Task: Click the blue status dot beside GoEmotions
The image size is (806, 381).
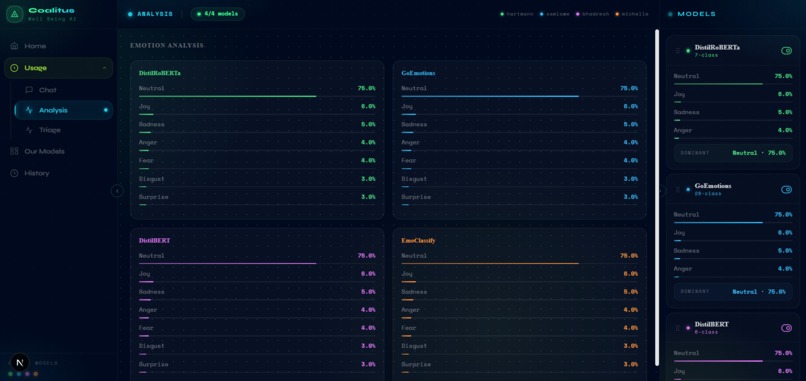Action: (688, 189)
